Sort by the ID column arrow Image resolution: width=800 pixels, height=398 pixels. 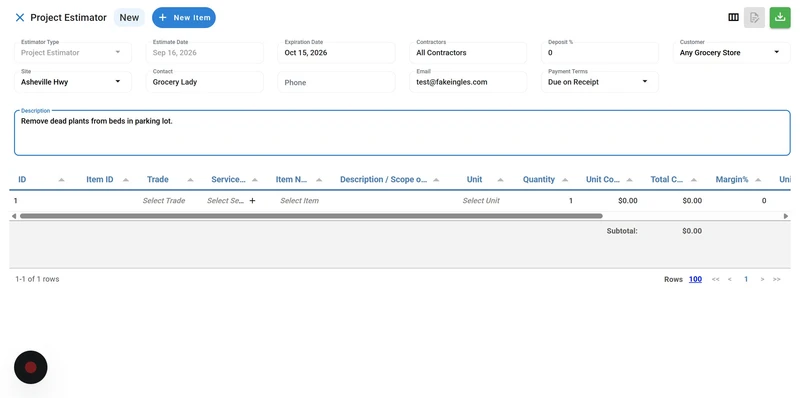click(x=61, y=180)
